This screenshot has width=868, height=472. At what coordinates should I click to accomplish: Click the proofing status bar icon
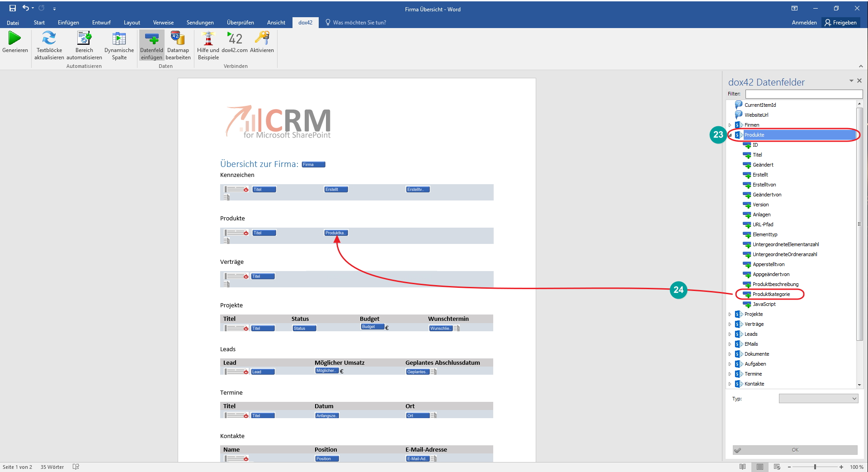pyautogui.click(x=76, y=467)
